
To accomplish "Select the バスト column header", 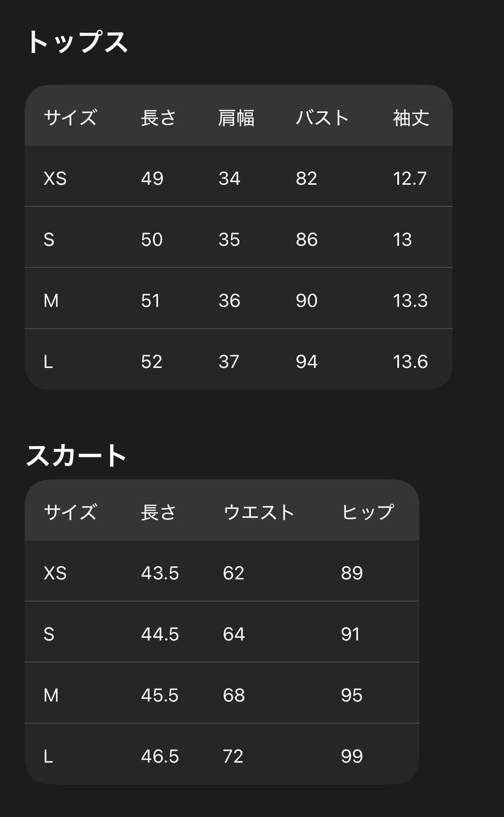I will [x=322, y=118].
